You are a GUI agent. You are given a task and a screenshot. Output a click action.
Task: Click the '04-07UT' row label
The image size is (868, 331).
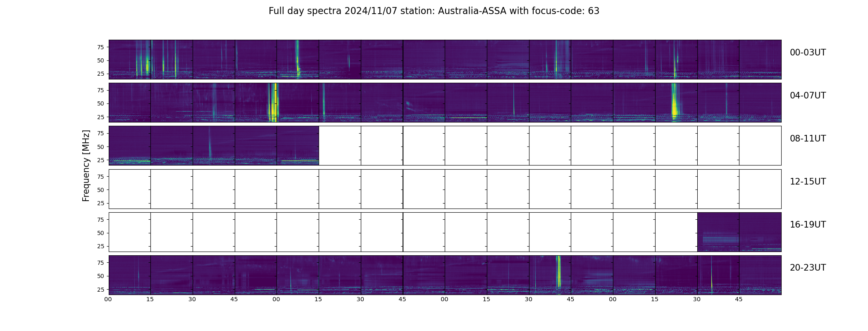808,96
